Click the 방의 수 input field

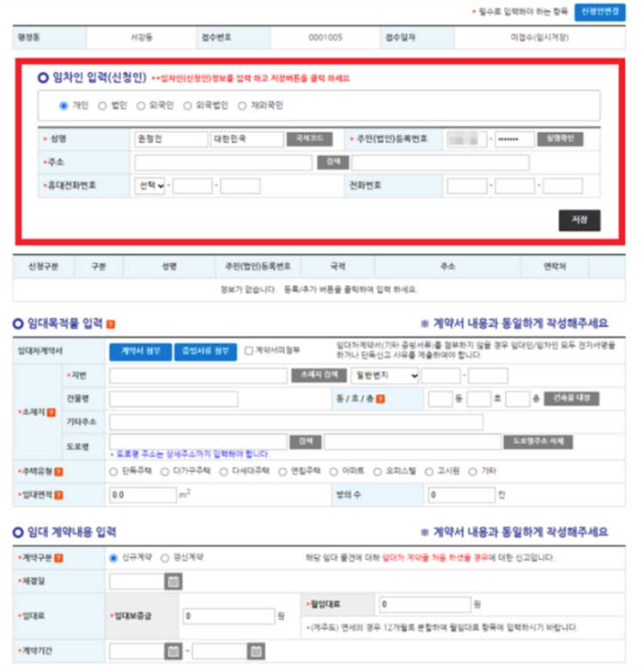tap(462, 495)
